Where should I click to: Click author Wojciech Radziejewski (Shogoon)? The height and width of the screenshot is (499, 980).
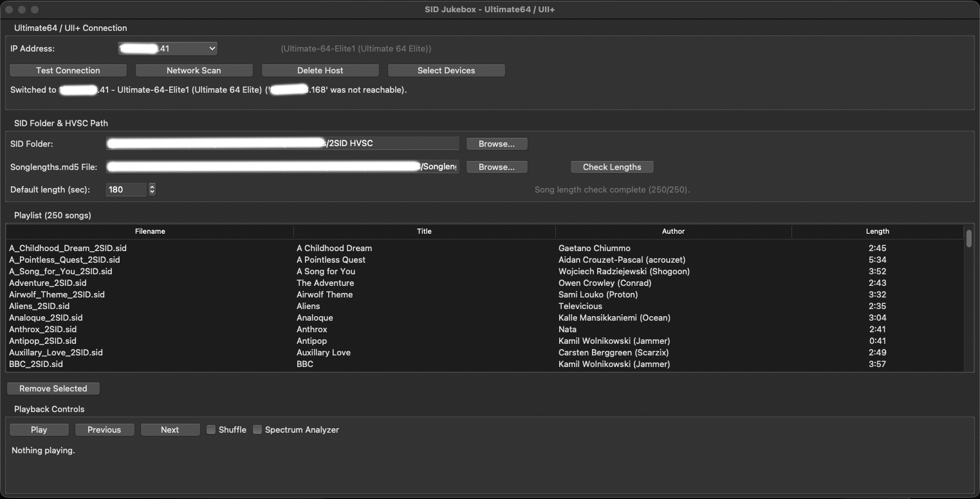click(624, 271)
